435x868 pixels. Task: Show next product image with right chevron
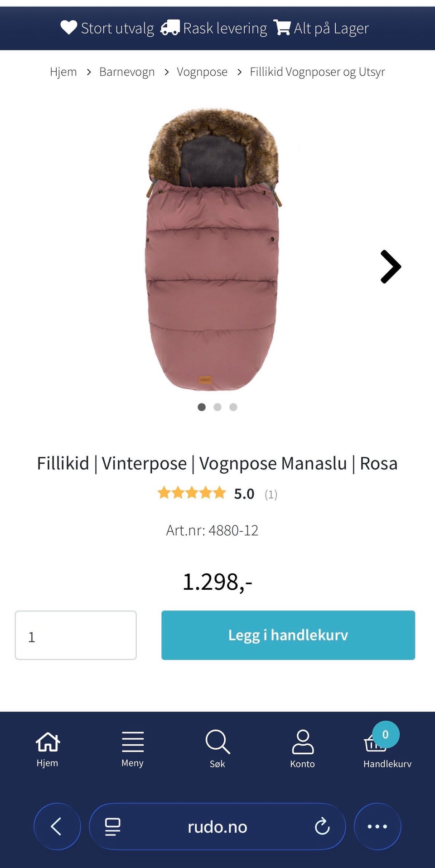(391, 267)
